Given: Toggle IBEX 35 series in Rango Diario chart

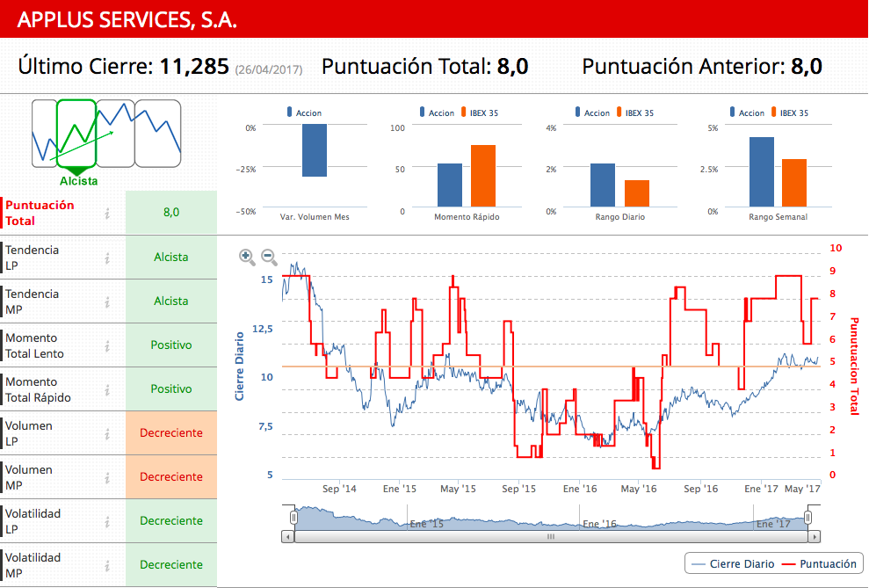Looking at the screenshot, I should click(635, 113).
